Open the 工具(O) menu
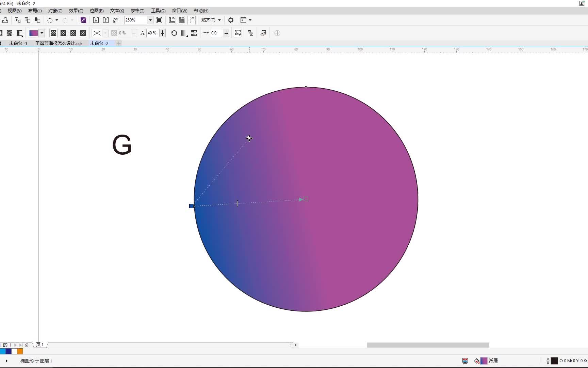Screen dimensions: 588x368 (x=158, y=11)
